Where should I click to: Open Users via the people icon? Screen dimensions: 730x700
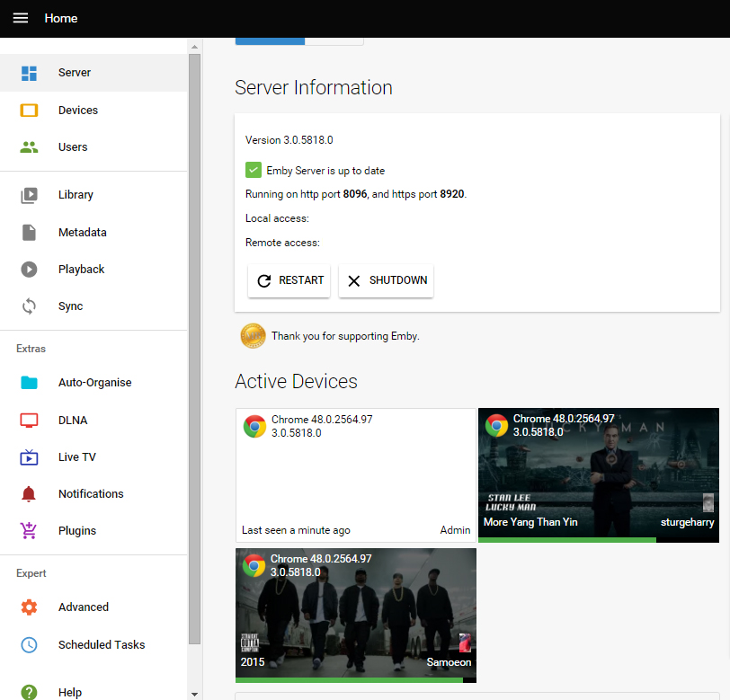point(29,147)
